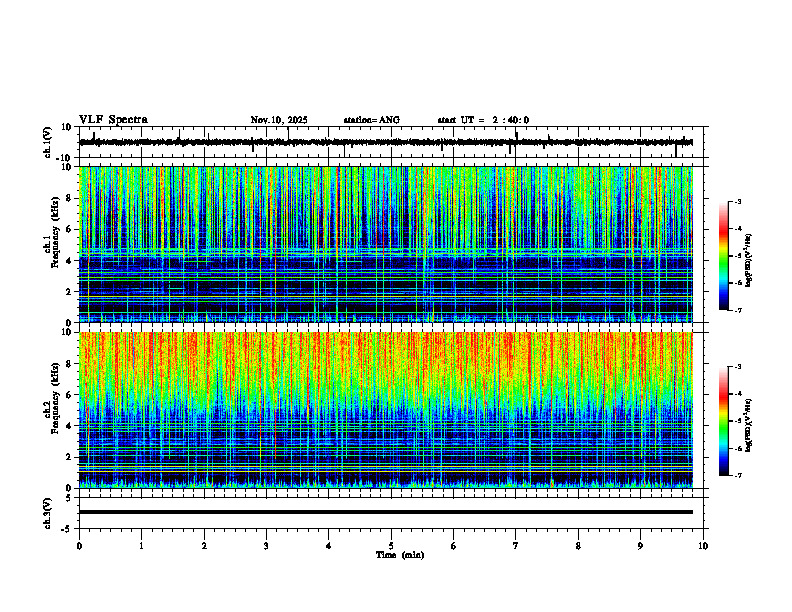Click the "-5" tick on ch.3(V) axis
792x612 pixels.
point(68,529)
